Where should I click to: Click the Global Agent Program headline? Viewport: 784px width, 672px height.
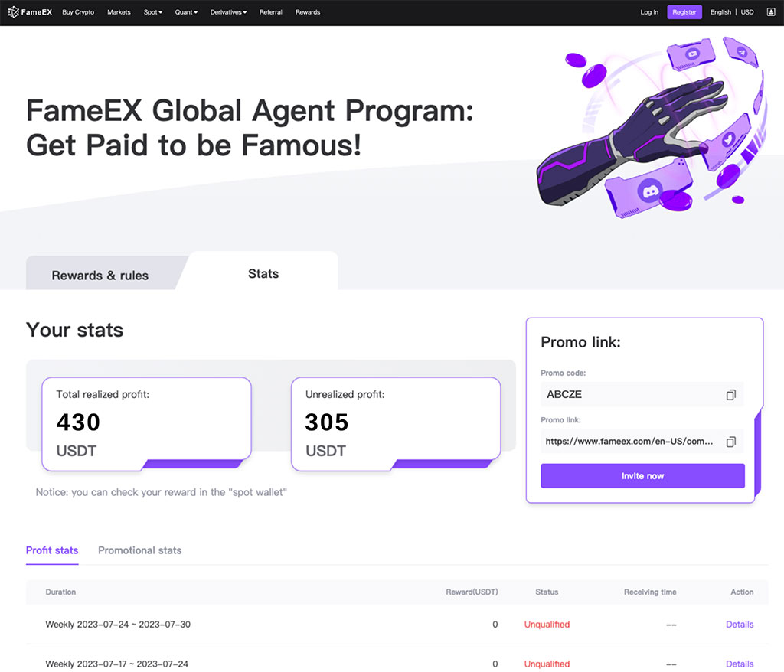250,128
